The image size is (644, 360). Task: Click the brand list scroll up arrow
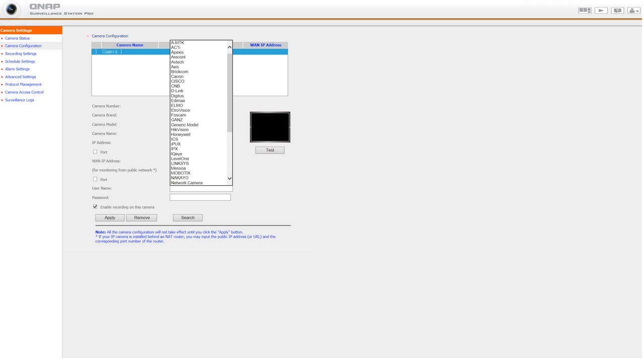[x=230, y=47]
